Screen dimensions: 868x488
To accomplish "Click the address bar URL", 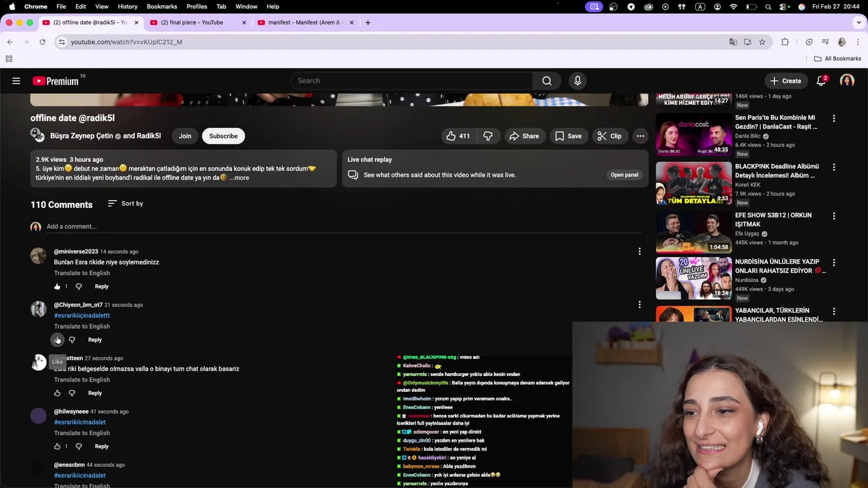I will (126, 42).
